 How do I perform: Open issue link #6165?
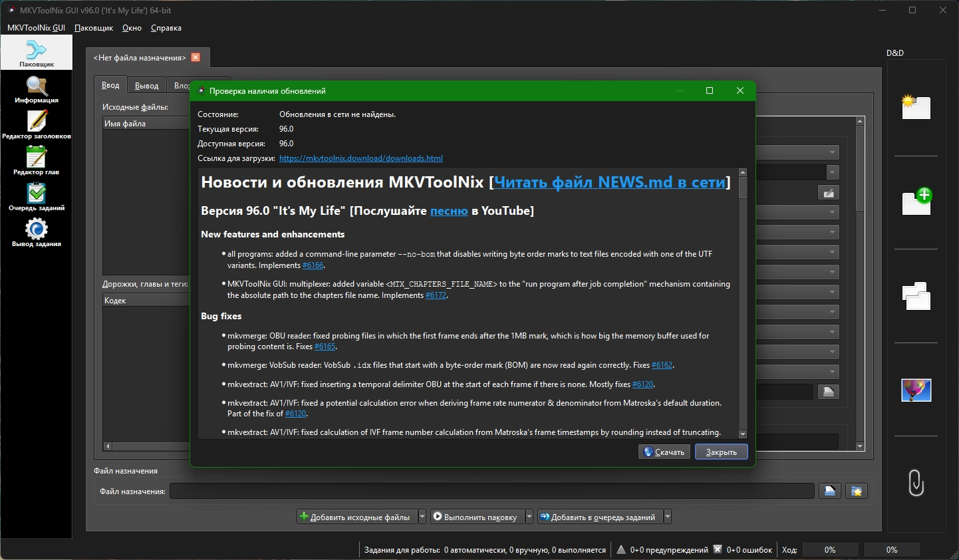(325, 347)
